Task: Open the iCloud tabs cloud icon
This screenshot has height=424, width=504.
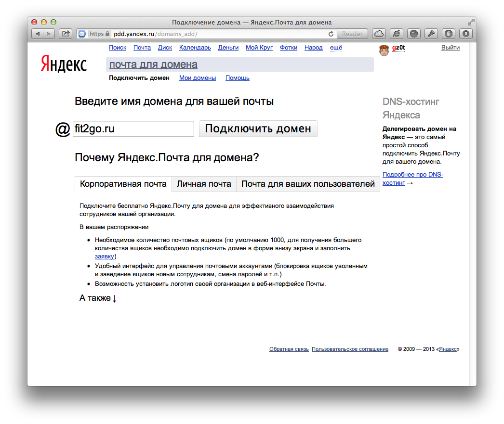Action: tap(379, 34)
